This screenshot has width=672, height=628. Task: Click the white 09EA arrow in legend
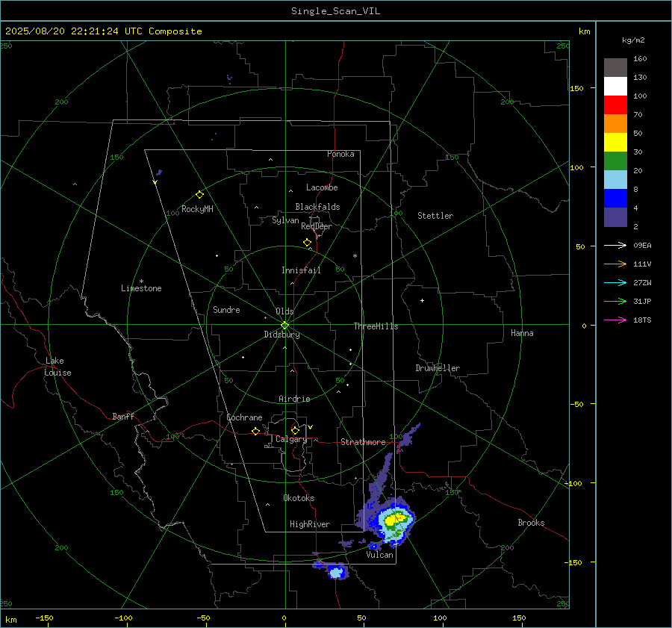coord(615,245)
